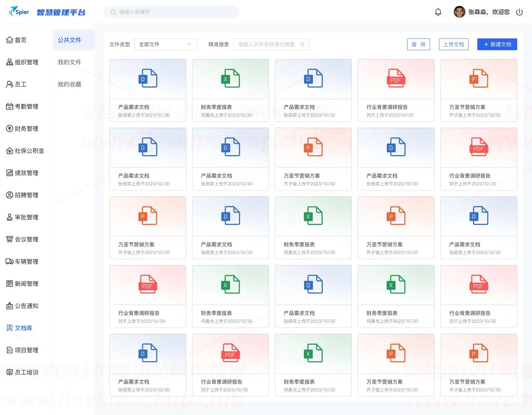The width and height of the screenshot is (532, 415).
Task: Click the search magnifier in 精准搜索 field
Action: click(302, 44)
